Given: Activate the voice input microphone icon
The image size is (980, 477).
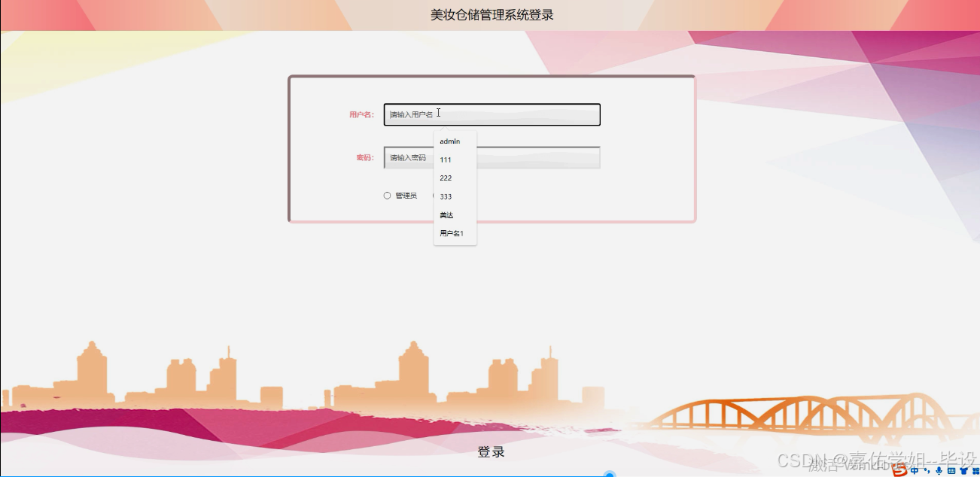Looking at the screenshot, I should coord(939,470).
